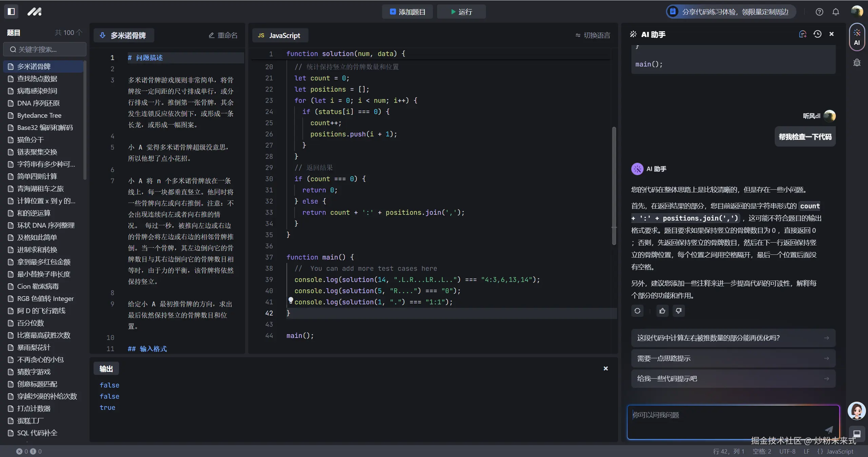The height and width of the screenshot is (457, 868).
Task: Click the debug bug icon in right rail
Action: (857, 63)
